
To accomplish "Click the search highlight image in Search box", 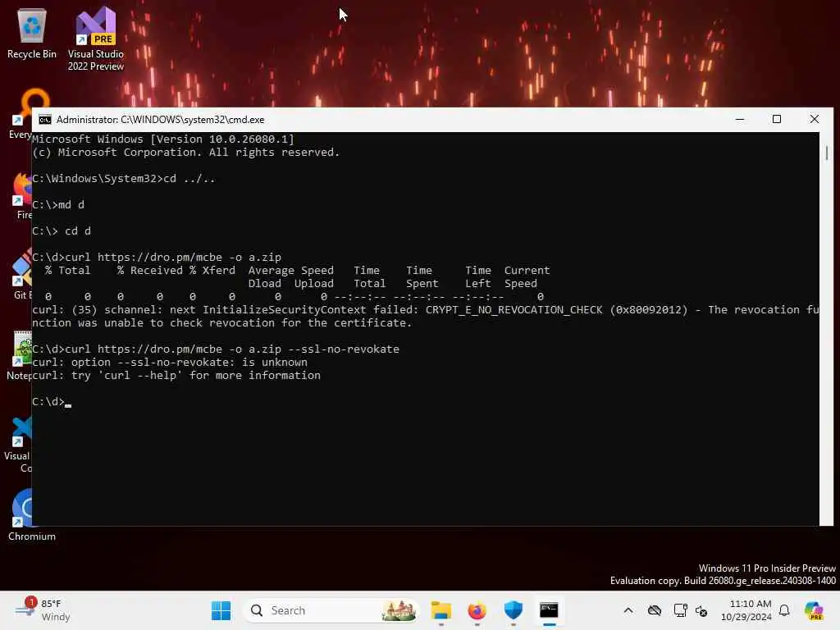I will click(399, 610).
